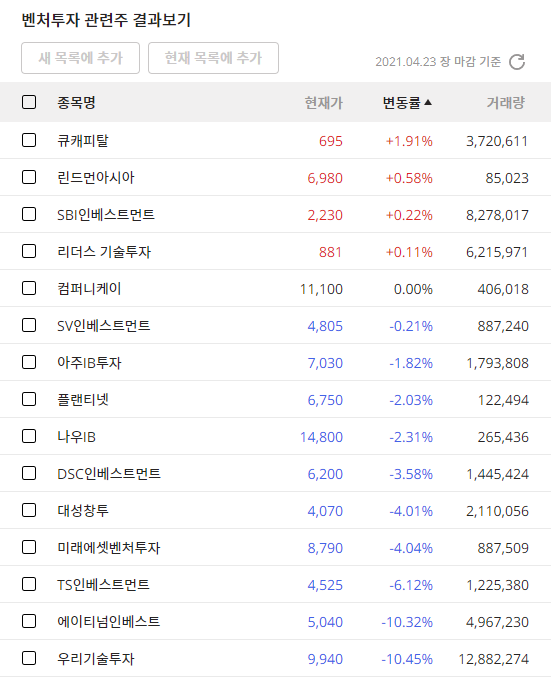
Task: Refresh the stock data with reload icon
Action: (x=517, y=62)
